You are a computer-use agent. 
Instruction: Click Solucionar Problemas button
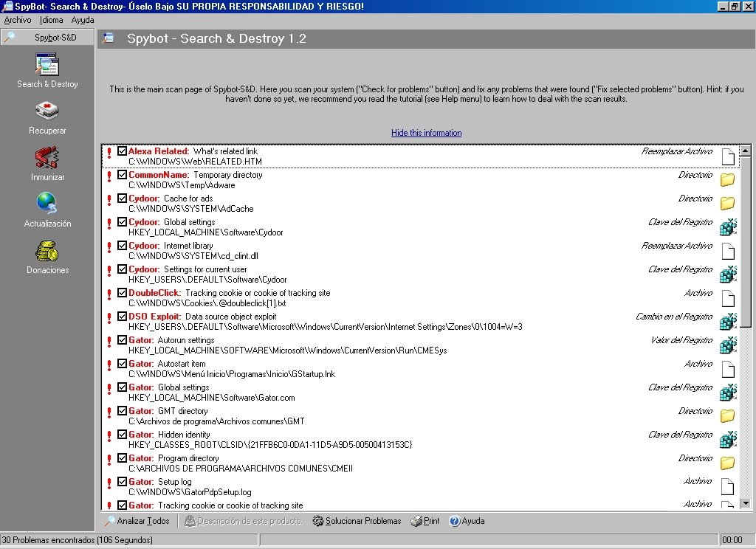click(x=357, y=521)
